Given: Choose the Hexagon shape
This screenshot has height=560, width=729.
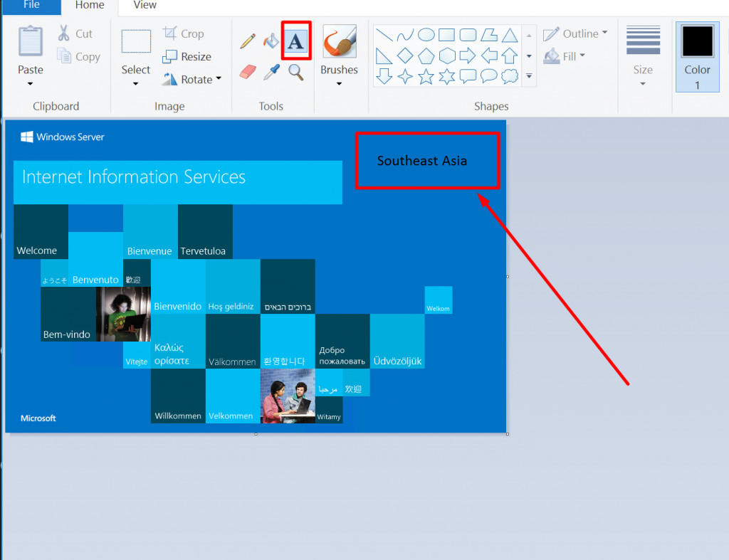Looking at the screenshot, I should pyautogui.click(x=447, y=56).
